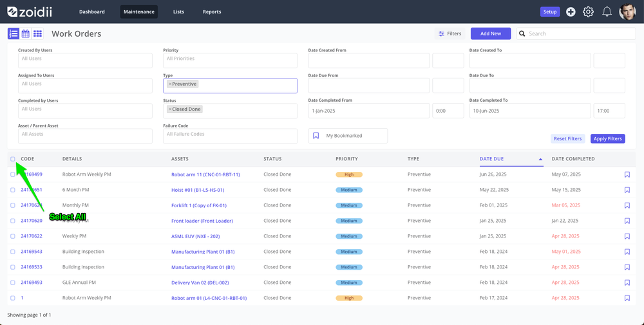Click Date Created From date field
Screen dimensions: 644x325
click(x=369, y=60)
